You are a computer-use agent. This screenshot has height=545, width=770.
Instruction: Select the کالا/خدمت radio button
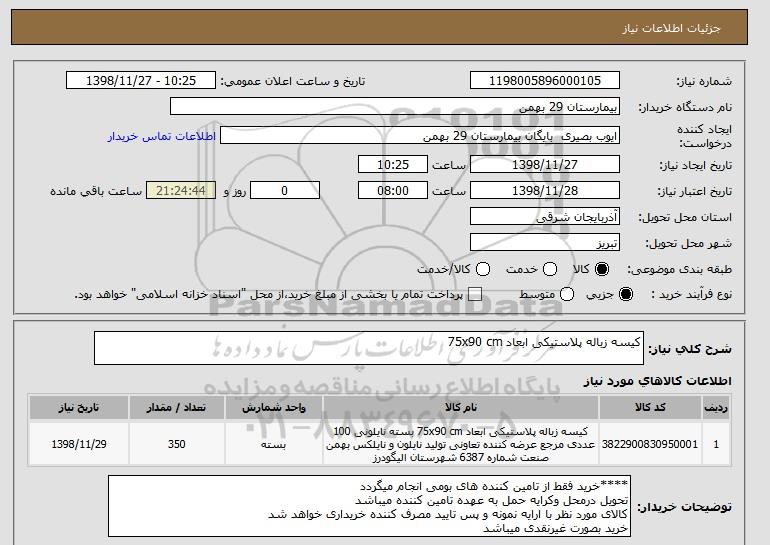[483, 269]
